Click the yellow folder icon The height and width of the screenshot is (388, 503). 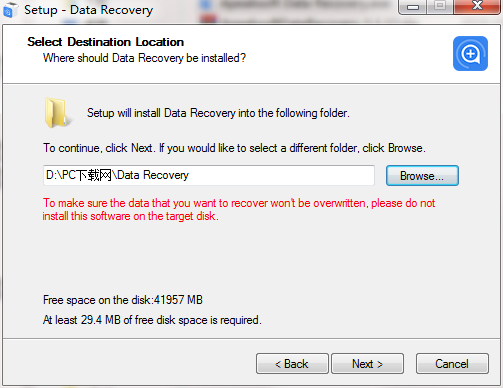[x=57, y=113]
